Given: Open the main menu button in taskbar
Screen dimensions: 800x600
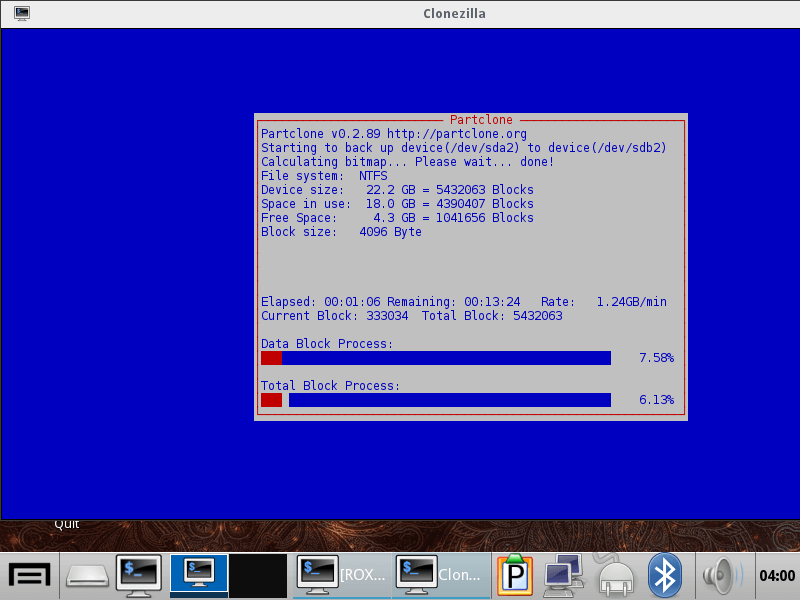Looking at the screenshot, I should (30, 576).
